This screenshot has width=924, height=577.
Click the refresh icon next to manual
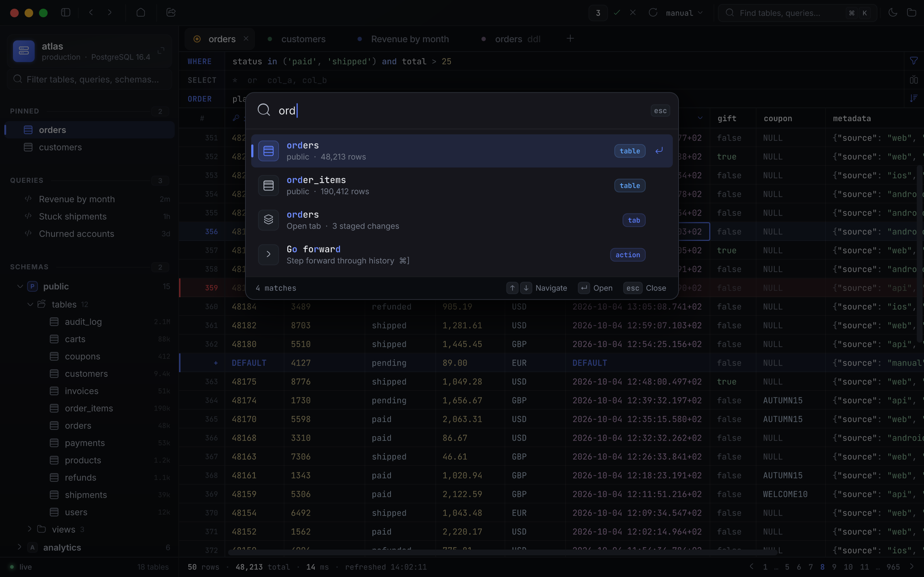pos(653,13)
